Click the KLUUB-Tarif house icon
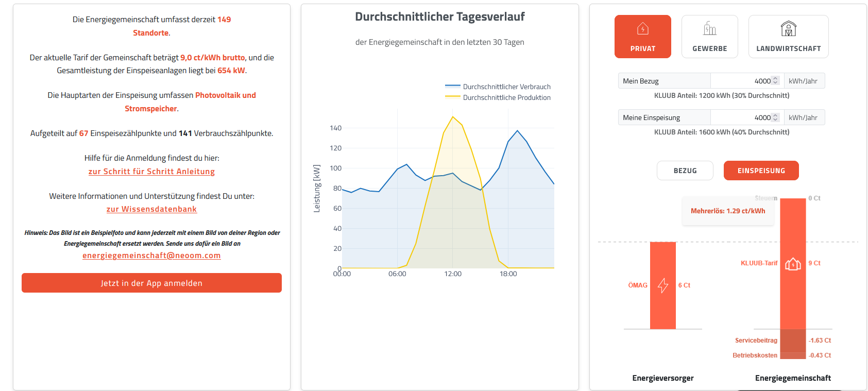The height and width of the screenshot is (391, 868). coord(793,264)
